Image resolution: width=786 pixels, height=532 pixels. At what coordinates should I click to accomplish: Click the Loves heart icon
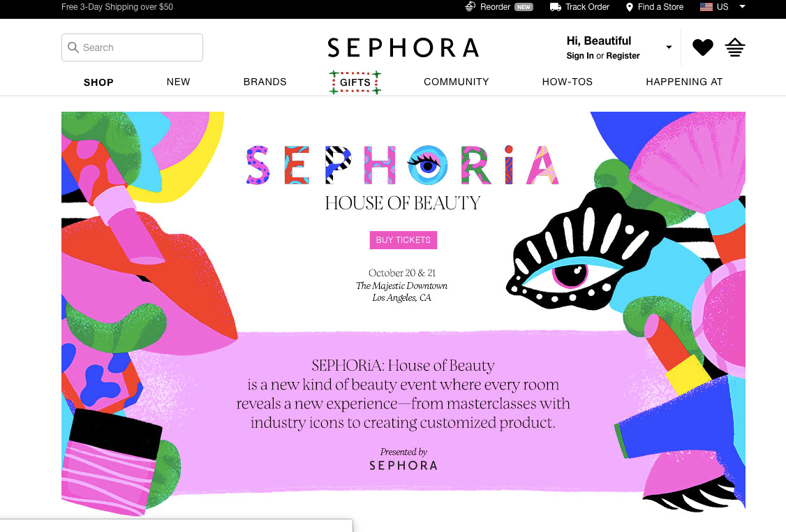pos(702,47)
